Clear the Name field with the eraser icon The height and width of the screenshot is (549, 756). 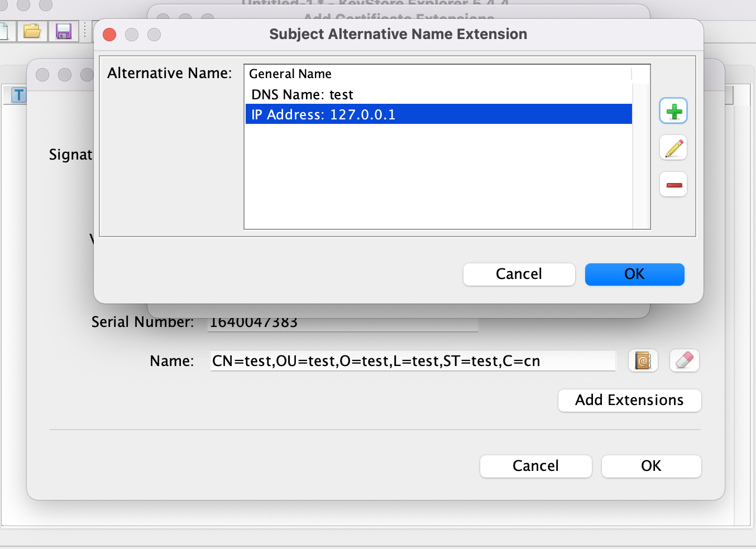[x=684, y=360]
